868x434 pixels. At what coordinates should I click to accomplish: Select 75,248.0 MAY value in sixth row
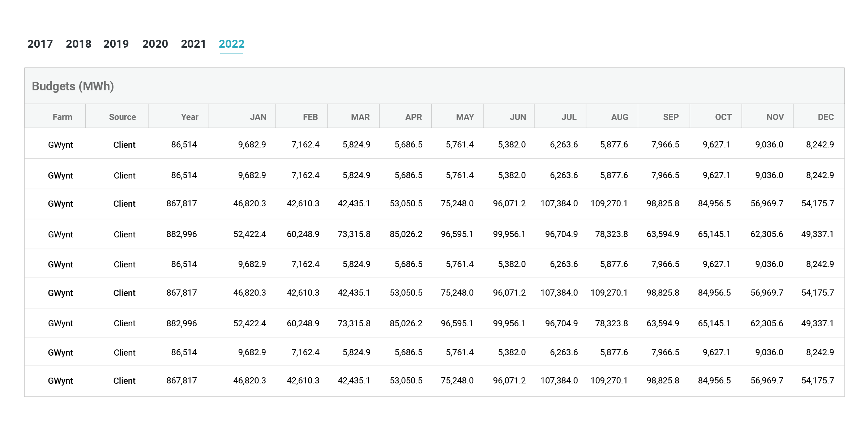[457, 293]
